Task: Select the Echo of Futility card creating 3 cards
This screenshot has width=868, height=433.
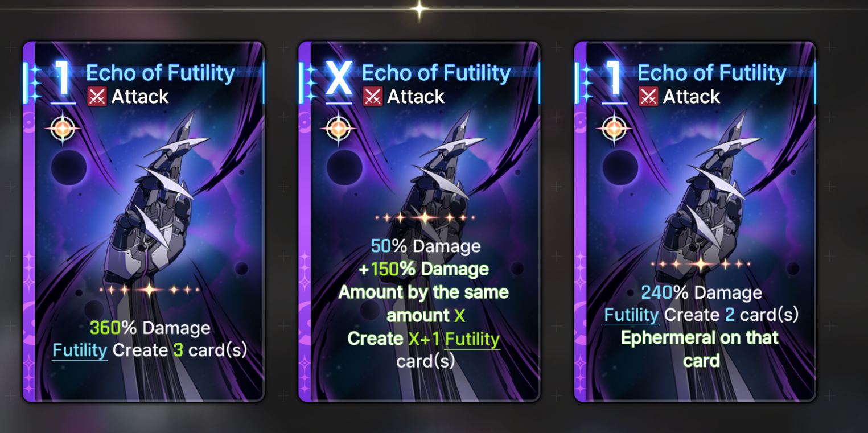Action: (x=143, y=221)
